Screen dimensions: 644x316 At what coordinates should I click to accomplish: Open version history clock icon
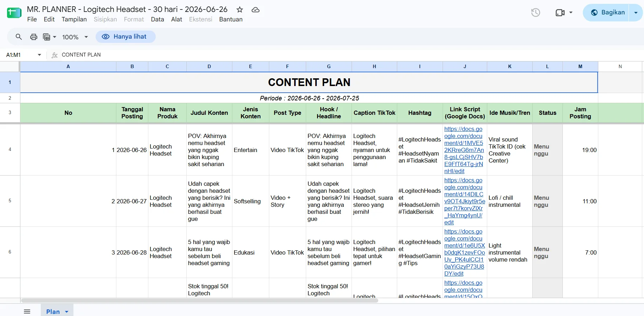pyautogui.click(x=535, y=13)
